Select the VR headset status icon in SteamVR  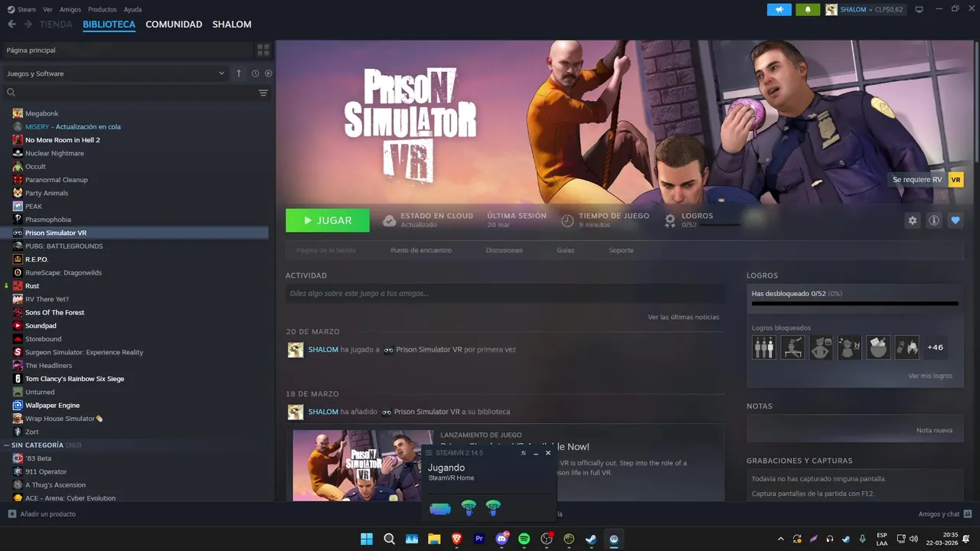[x=440, y=508]
